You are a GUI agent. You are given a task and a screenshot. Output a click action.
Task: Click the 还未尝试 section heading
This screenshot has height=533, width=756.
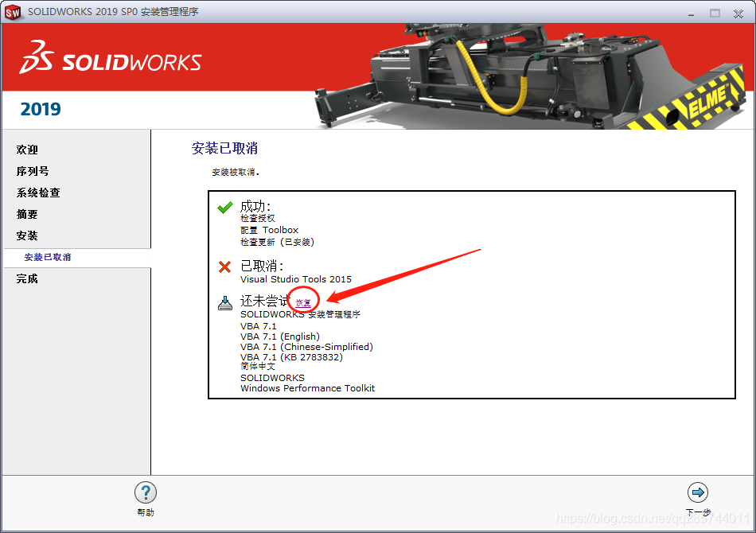coord(263,302)
